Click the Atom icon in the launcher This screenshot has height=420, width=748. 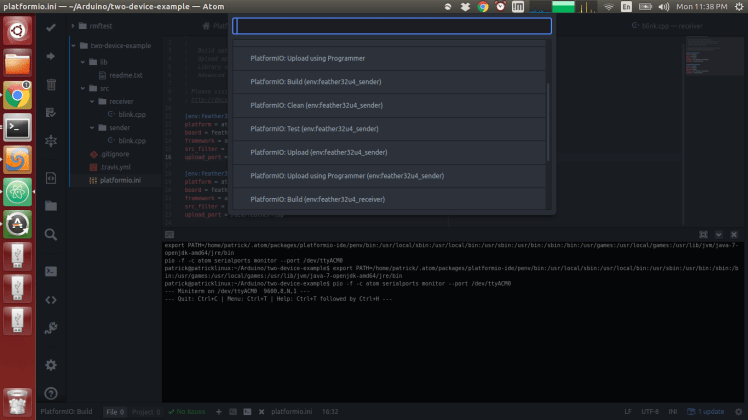tap(17, 192)
